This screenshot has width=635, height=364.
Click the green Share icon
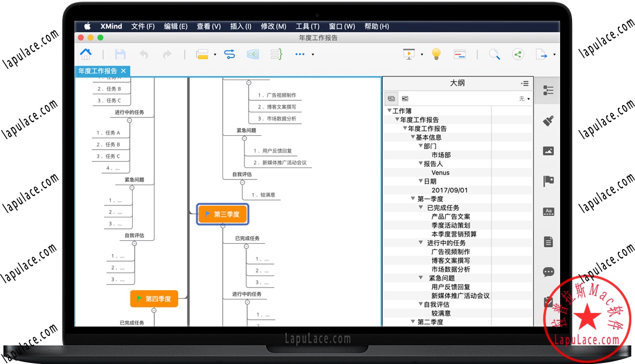[x=518, y=54]
